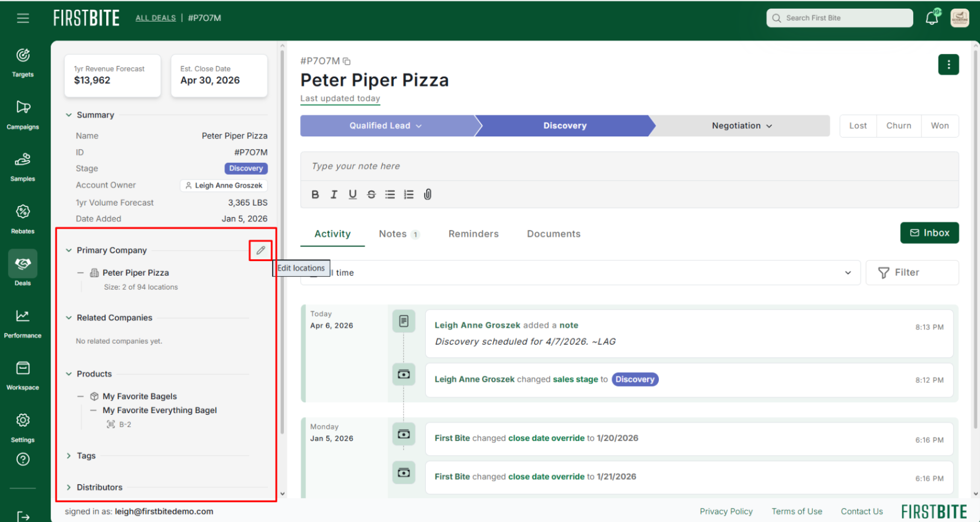Click the Search First Bite field
Viewport: 980px width, 522px height.
tap(839, 18)
